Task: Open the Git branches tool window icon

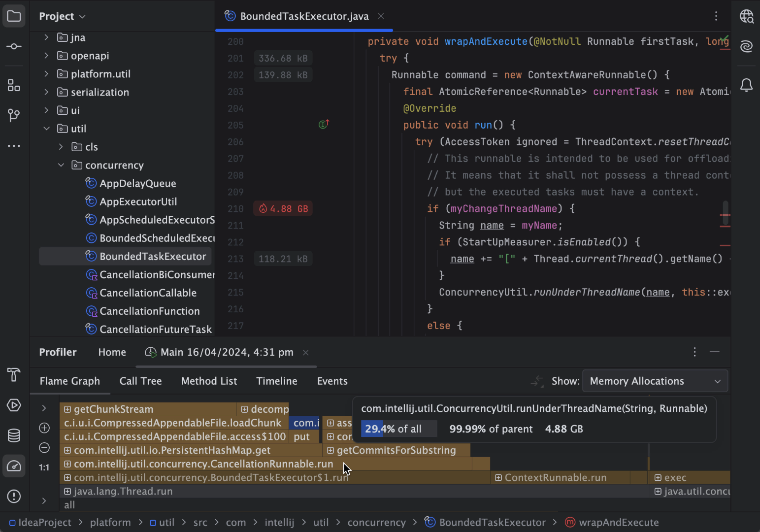Action: coord(14,115)
